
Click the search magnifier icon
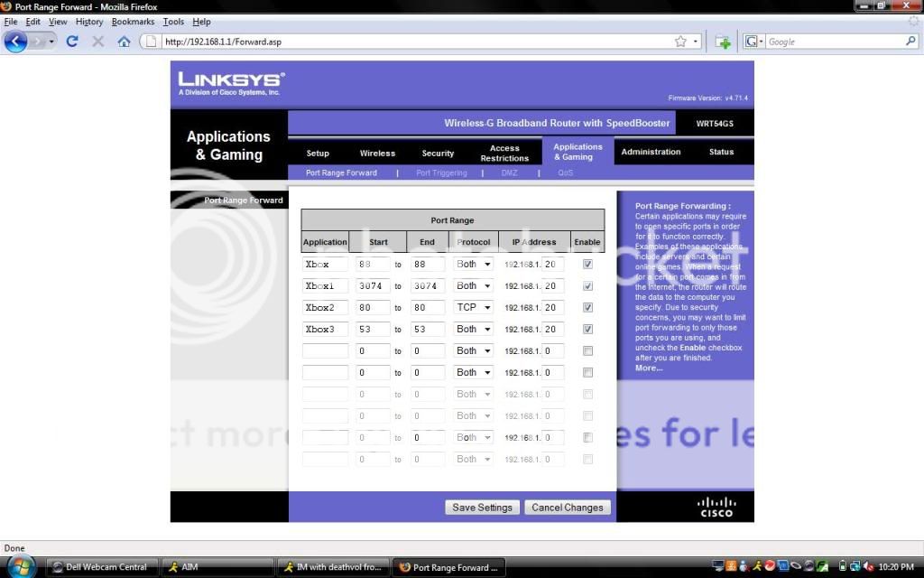click(x=910, y=42)
